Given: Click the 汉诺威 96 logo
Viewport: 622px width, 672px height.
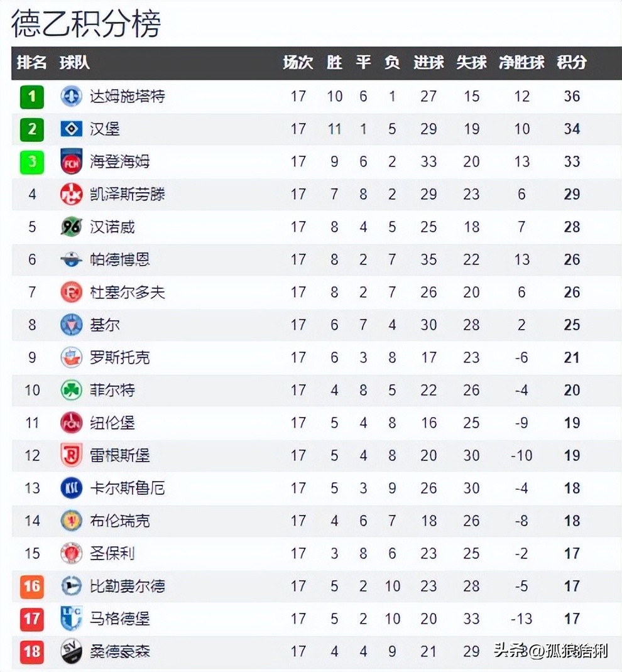Looking at the screenshot, I should (x=71, y=227).
